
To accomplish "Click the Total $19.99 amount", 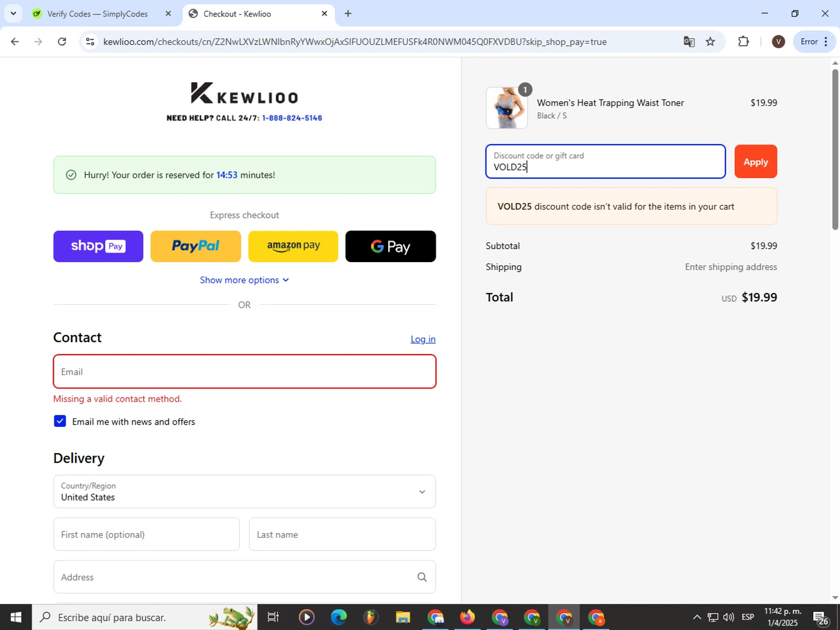I will pyautogui.click(x=759, y=297).
